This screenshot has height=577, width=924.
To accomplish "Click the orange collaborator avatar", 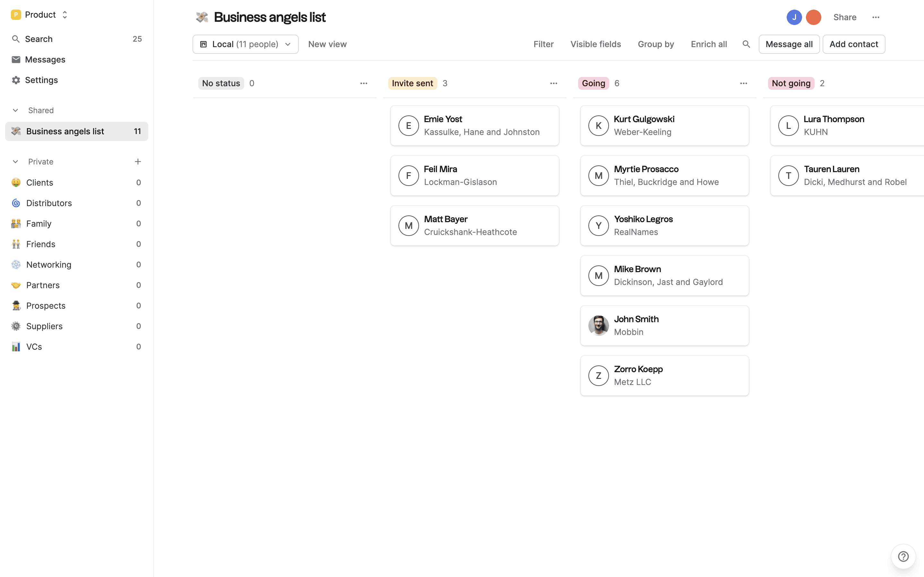I will coord(813,17).
